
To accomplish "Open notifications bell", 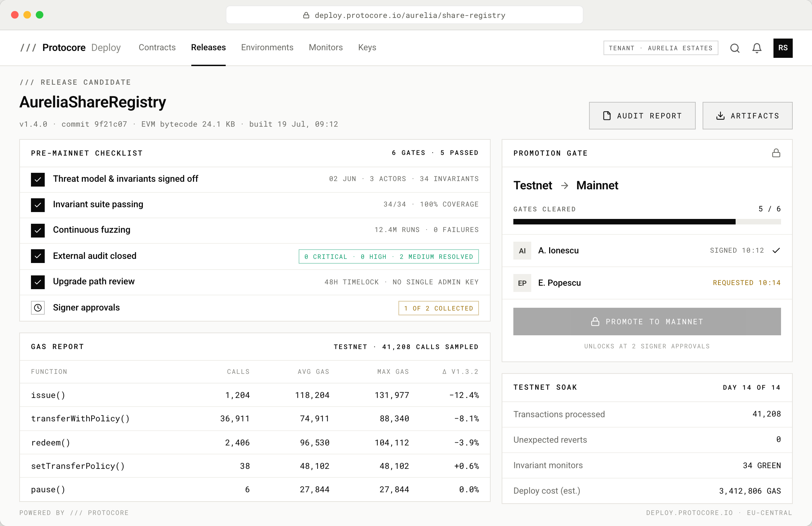I will click(x=757, y=48).
